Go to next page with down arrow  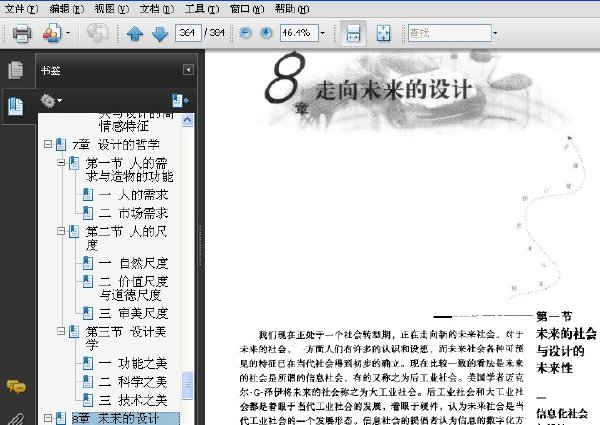(x=160, y=34)
